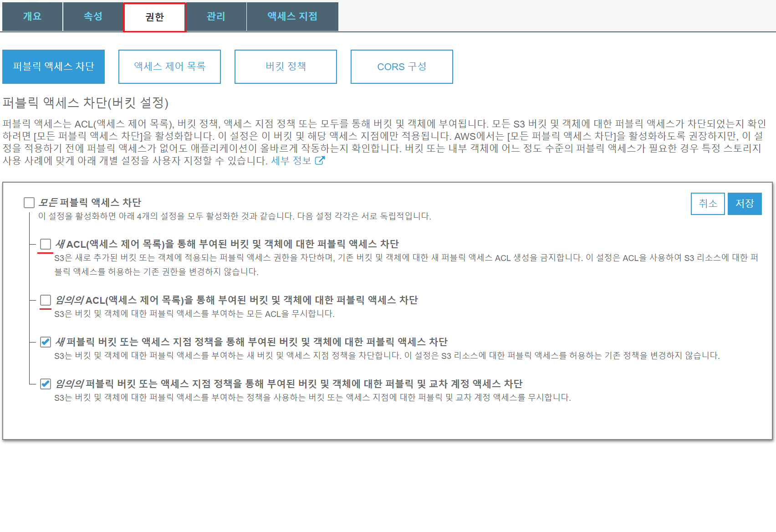Select 퍼블릭 액세스 차단 section button
Screen dimensions: 776x532
tap(53, 66)
